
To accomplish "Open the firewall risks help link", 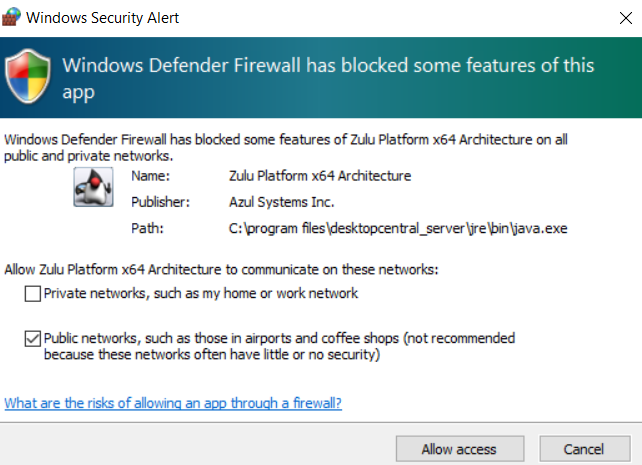I will coord(173,404).
